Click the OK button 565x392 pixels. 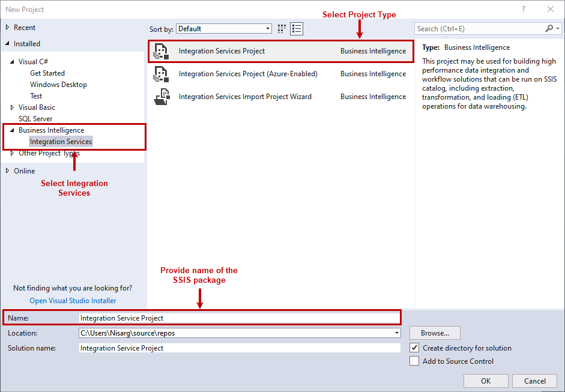tap(486, 381)
